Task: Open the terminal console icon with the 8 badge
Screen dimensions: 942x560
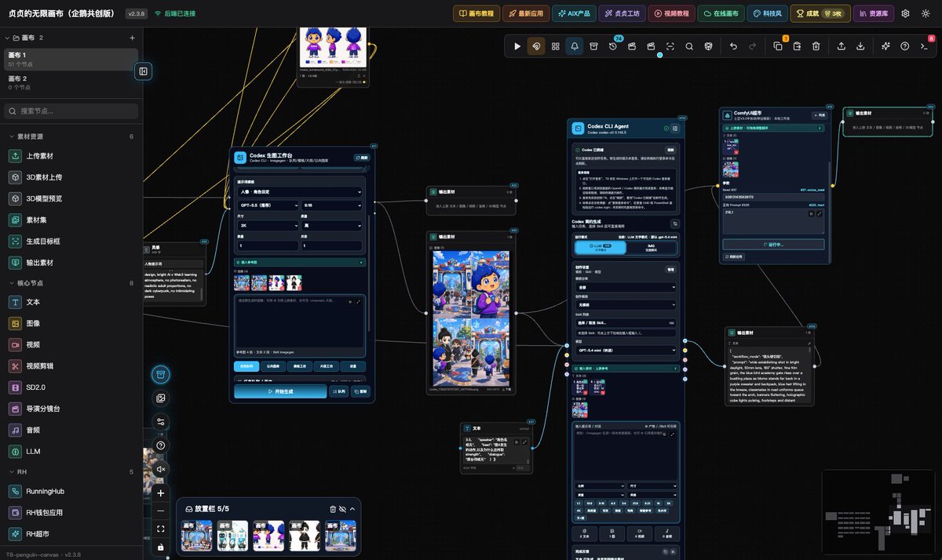Action: coord(924,46)
